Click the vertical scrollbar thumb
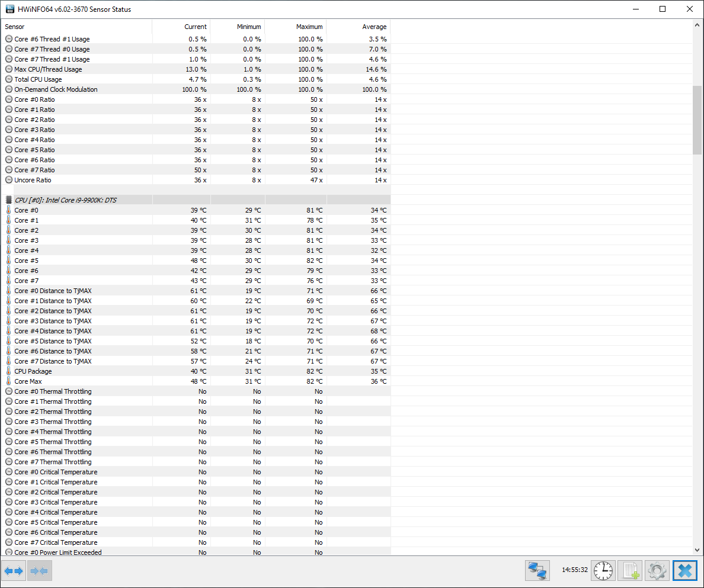 (697, 120)
